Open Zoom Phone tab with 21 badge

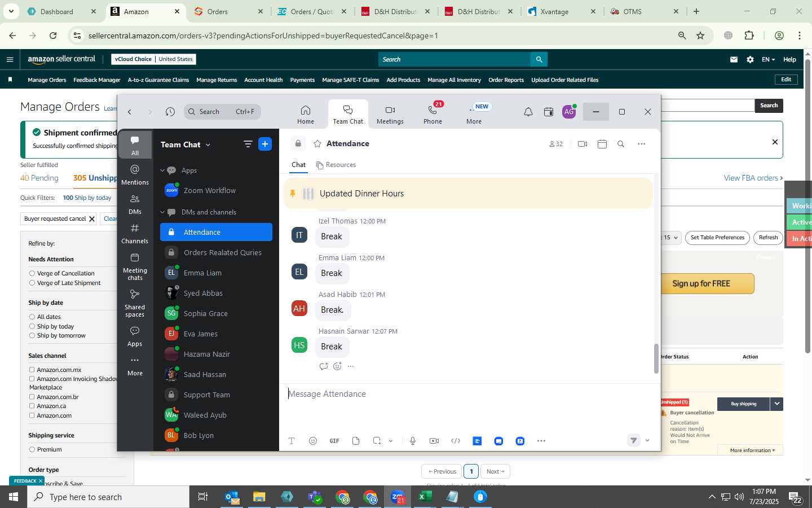point(433,115)
